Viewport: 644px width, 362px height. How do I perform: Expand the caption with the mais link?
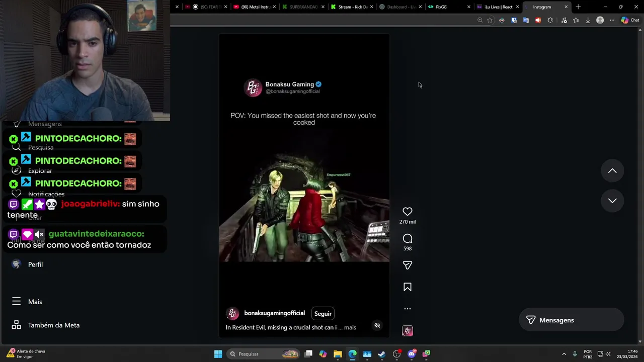pyautogui.click(x=350, y=327)
